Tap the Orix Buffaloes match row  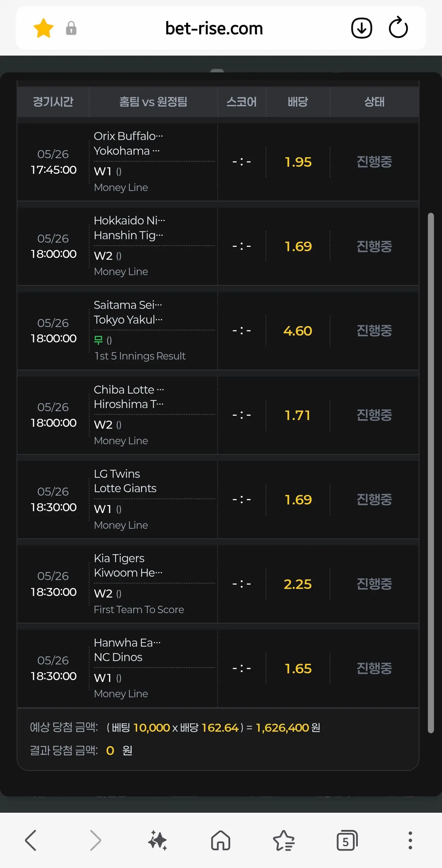click(x=218, y=162)
